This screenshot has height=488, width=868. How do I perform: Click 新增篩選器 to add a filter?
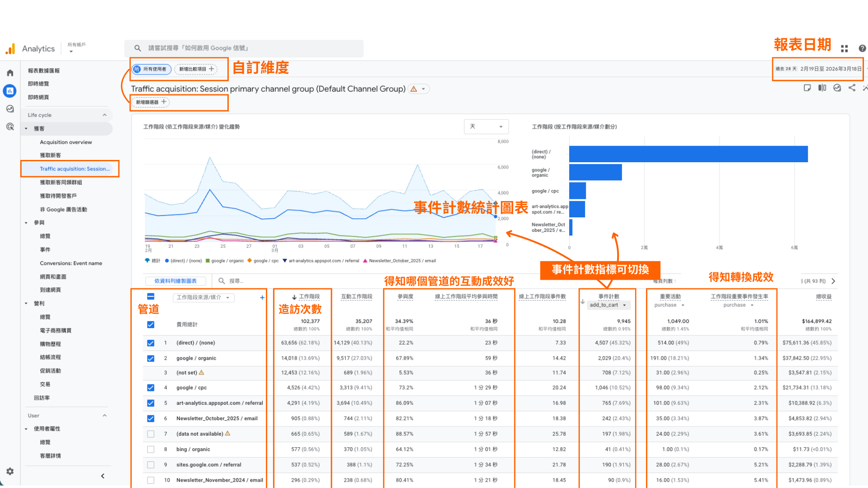(x=150, y=102)
